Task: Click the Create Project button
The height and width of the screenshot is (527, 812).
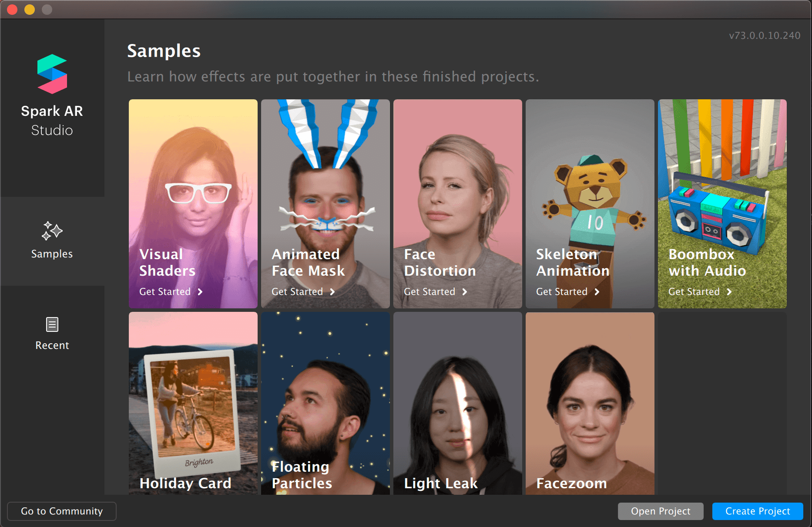Action: click(x=757, y=511)
